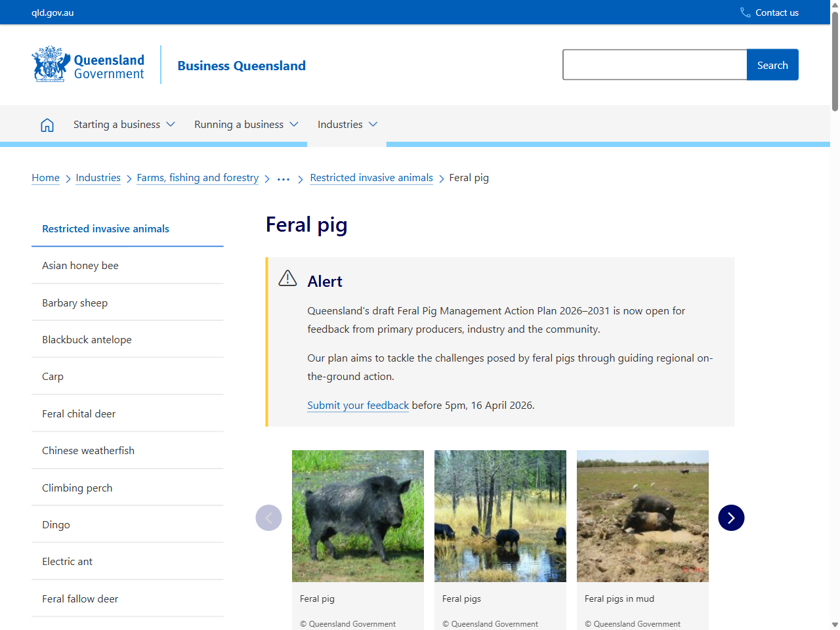Select Dingo from the sidebar list
This screenshot has height=630, width=840.
click(56, 524)
